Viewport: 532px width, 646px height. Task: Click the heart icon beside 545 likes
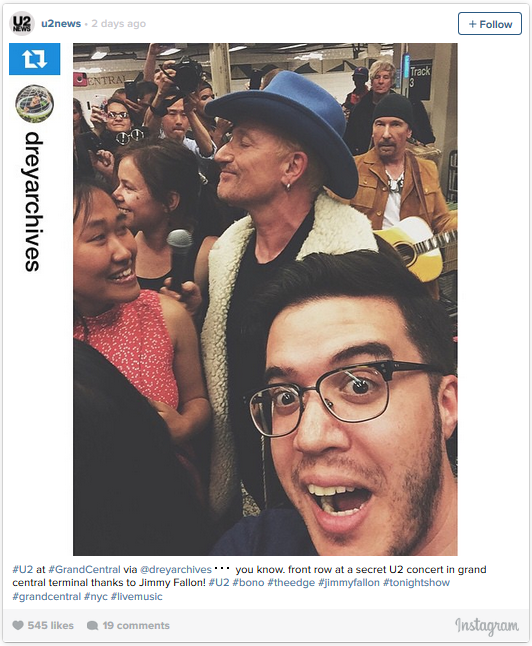point(18,625)
